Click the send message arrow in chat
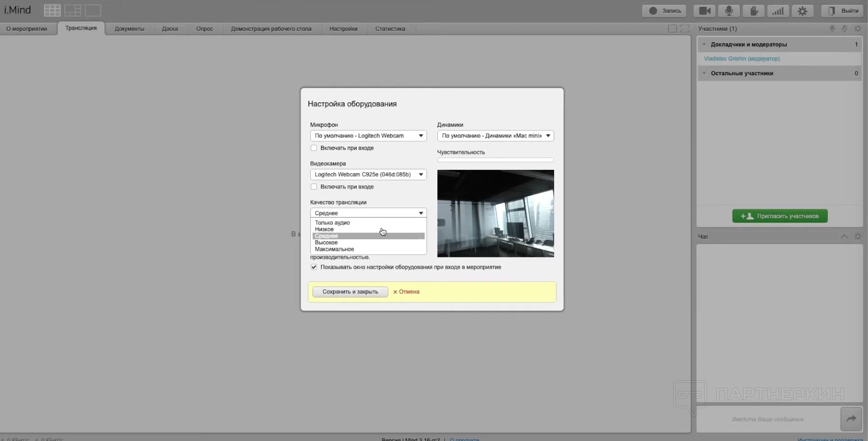This screenshot has width=868, height=441. pyautogui.click(x=851, y=419)
